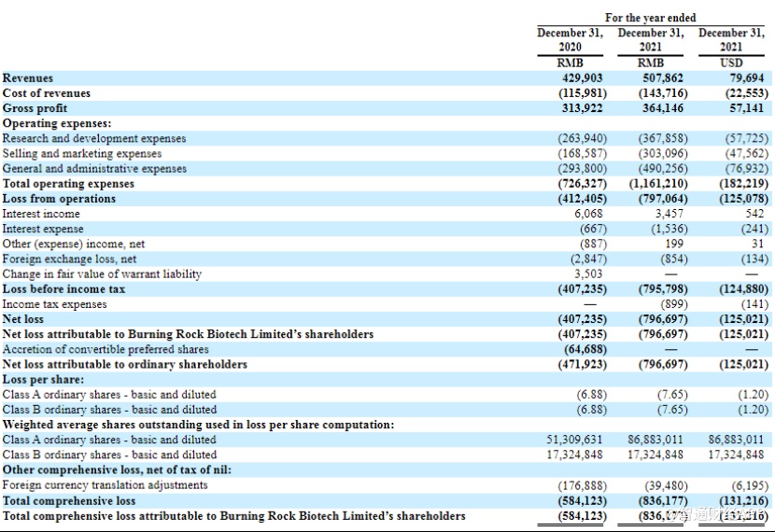Click the Income tax expenses row label

(x=55, y=304)
